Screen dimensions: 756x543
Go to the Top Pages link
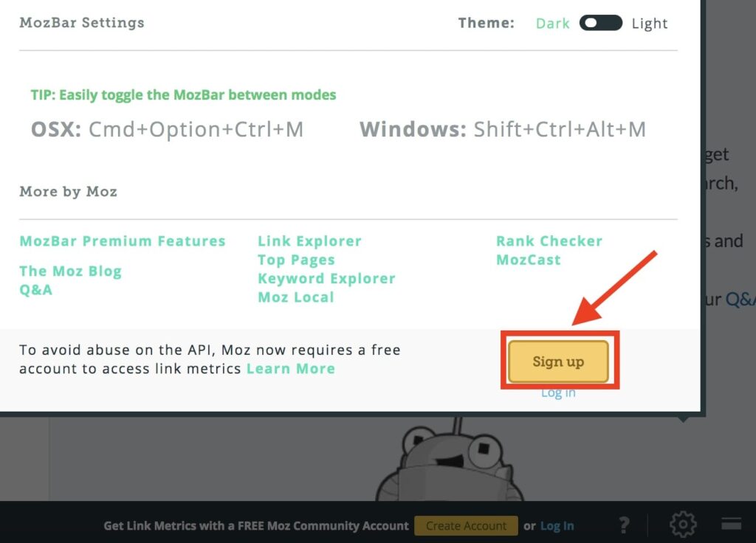(x=296, y=260)
